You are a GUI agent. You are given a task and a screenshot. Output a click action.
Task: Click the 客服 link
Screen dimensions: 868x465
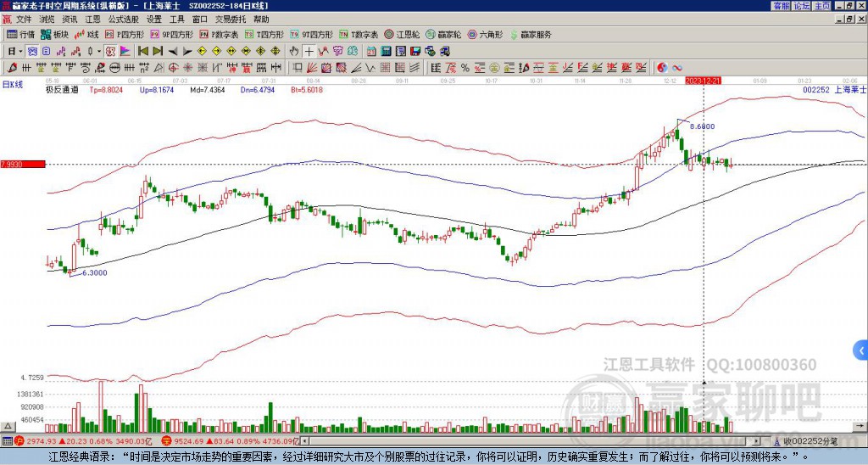781,6
